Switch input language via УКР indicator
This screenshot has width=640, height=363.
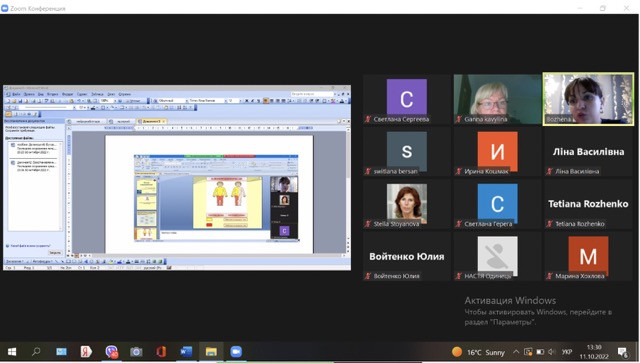point(567,352)
